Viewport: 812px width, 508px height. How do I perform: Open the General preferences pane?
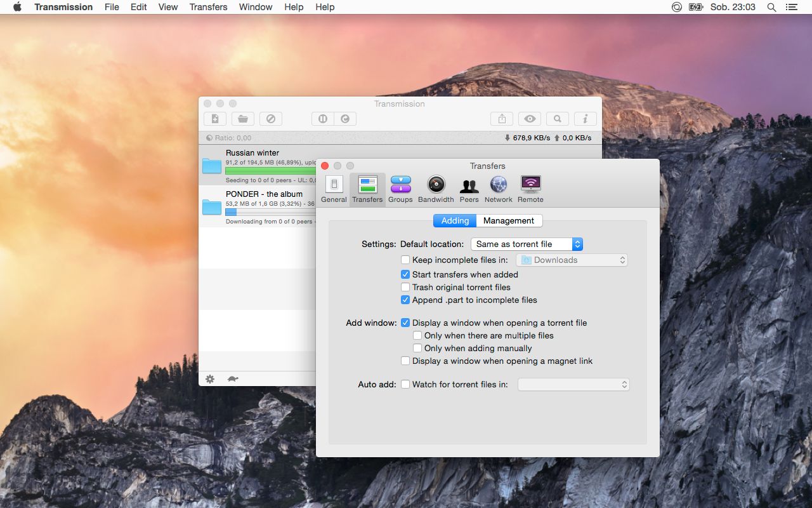(x=334, y=189)
